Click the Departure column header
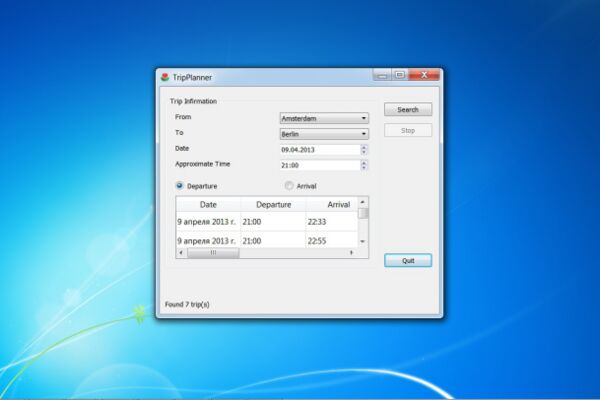 (273, 204)
